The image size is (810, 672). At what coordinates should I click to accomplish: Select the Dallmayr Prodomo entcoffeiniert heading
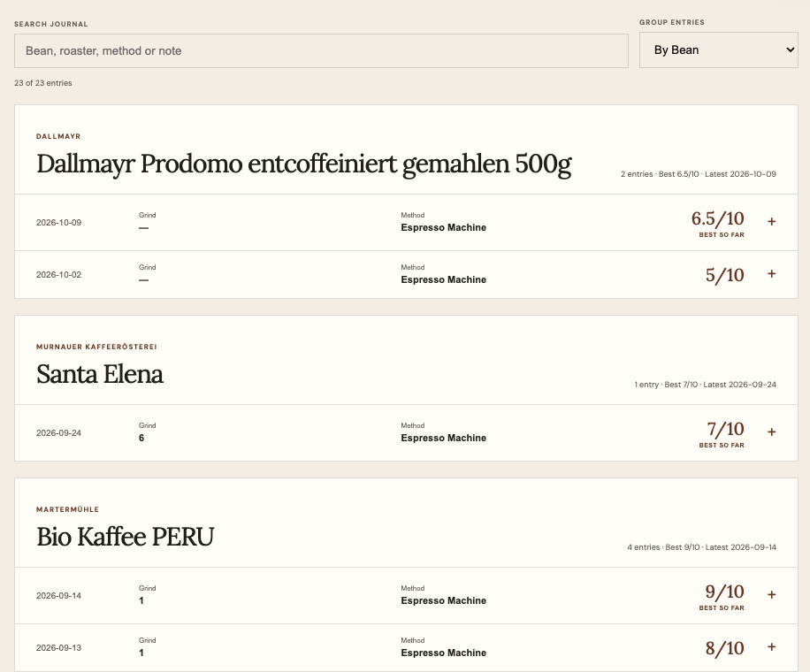[304, 164]
